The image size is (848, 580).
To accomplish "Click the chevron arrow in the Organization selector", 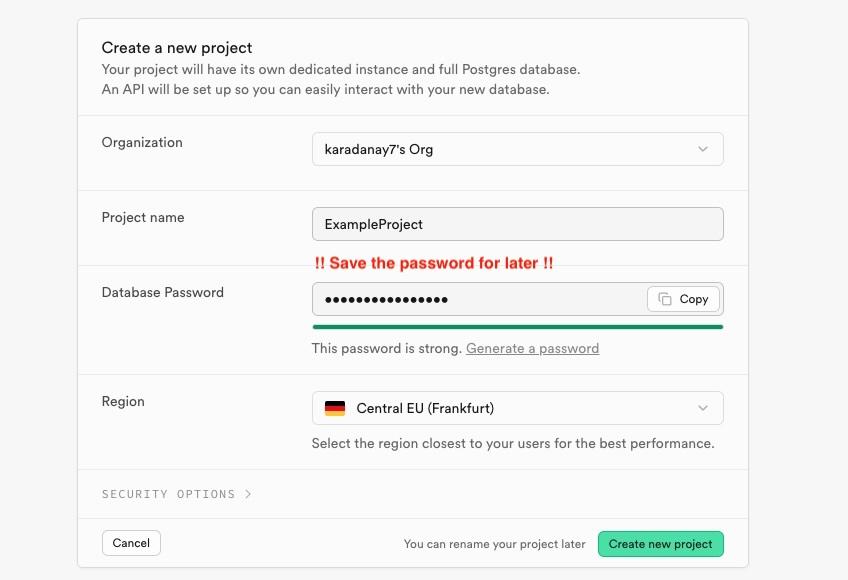I will pyautogui.click(x=703, y=149).
